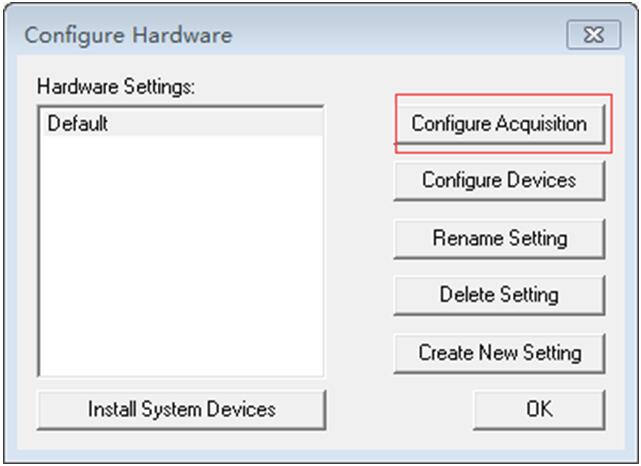Viewport: 641px width, 466px height.
Task: Start installing system devices
Action: tap(181, 409)
